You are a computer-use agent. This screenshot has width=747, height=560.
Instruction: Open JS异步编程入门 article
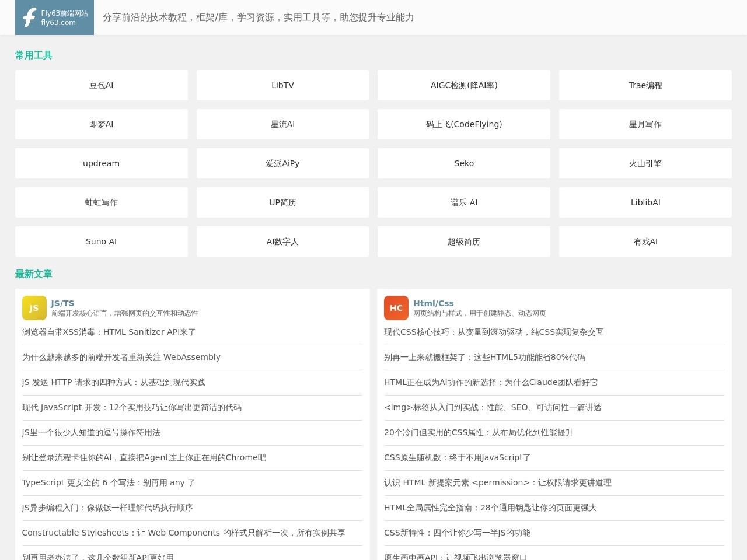(x=107, y=508)
